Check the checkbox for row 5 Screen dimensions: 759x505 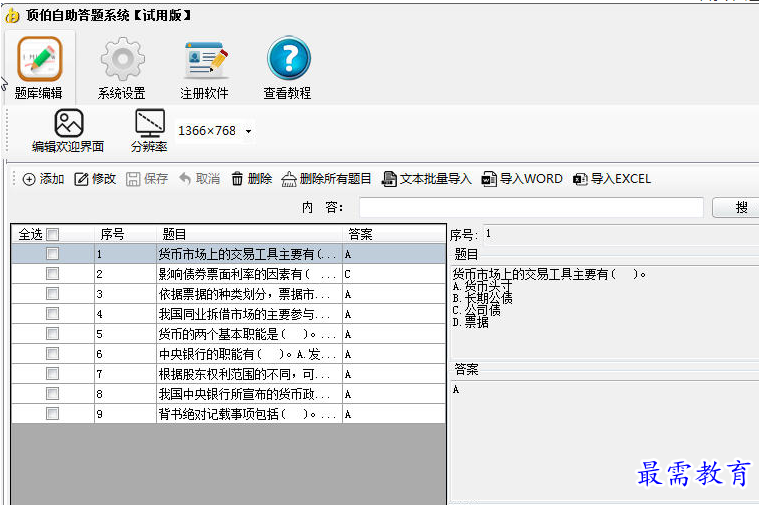click(x=52, y=334)
